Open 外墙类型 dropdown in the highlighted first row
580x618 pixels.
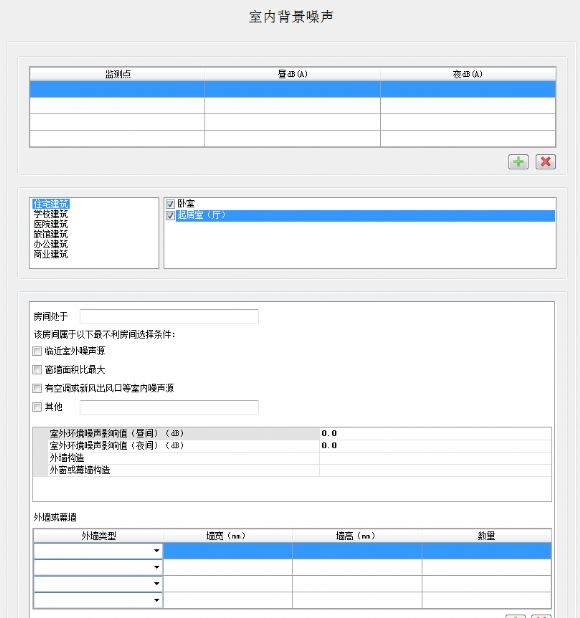pos(156,551)
